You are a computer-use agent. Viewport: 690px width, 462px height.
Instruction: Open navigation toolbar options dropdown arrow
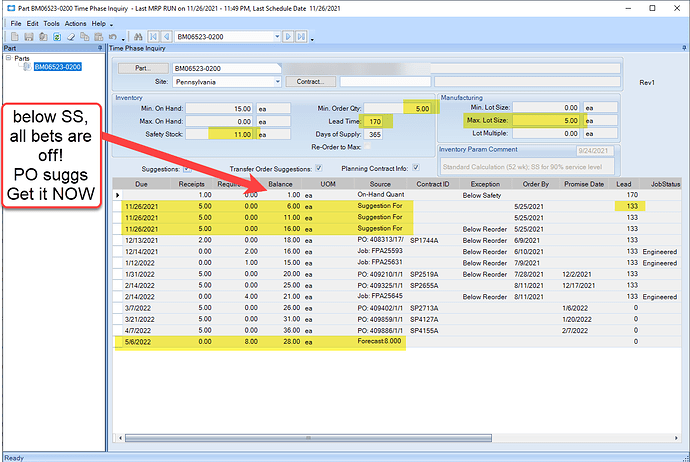coord(312,39)
